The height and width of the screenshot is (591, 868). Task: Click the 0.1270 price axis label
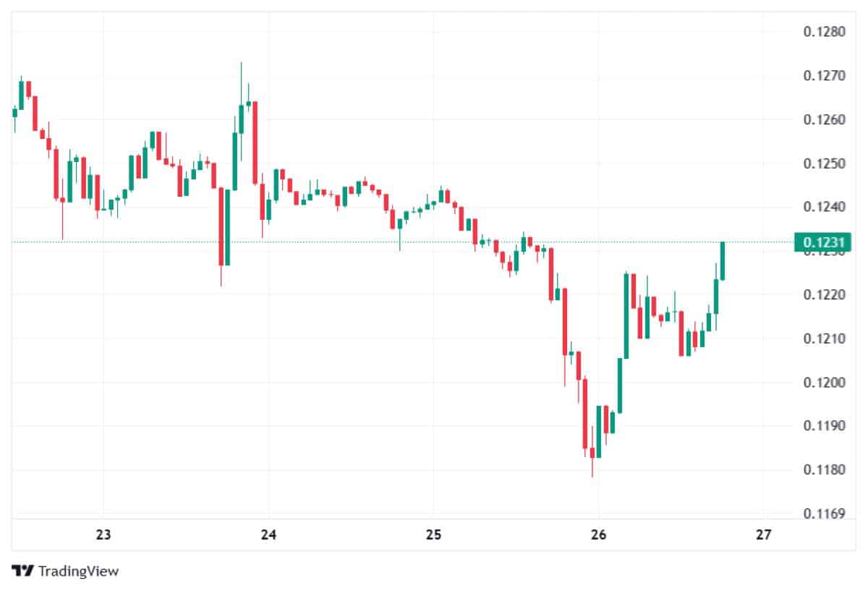click(823, 75)
